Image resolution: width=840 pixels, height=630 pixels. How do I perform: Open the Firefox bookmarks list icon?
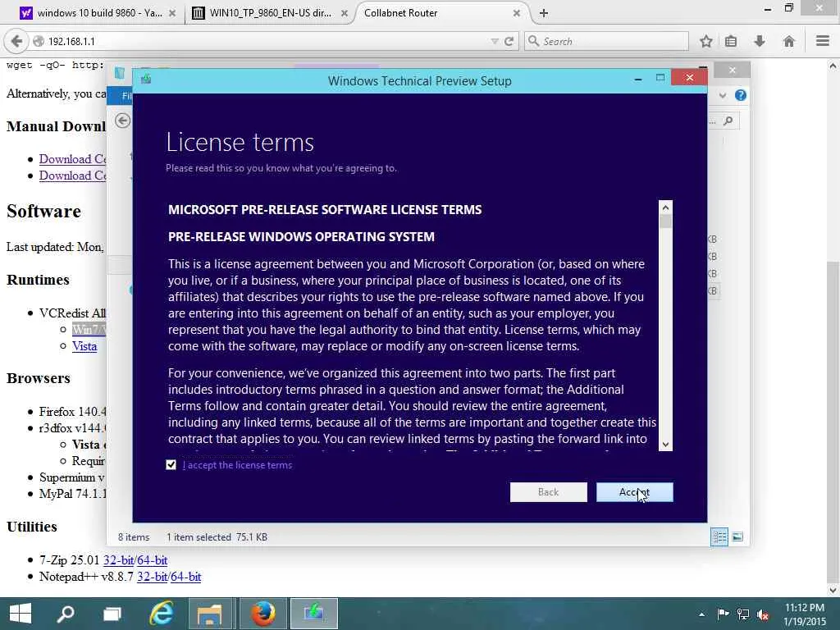click(731, 41)
